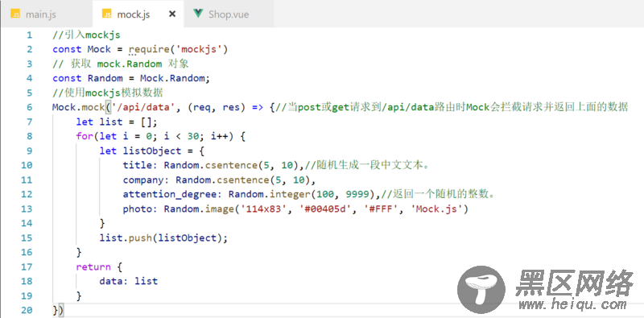Click line number 20 in the gutter
The image size is (644, 318).
(x=27, y=310)
